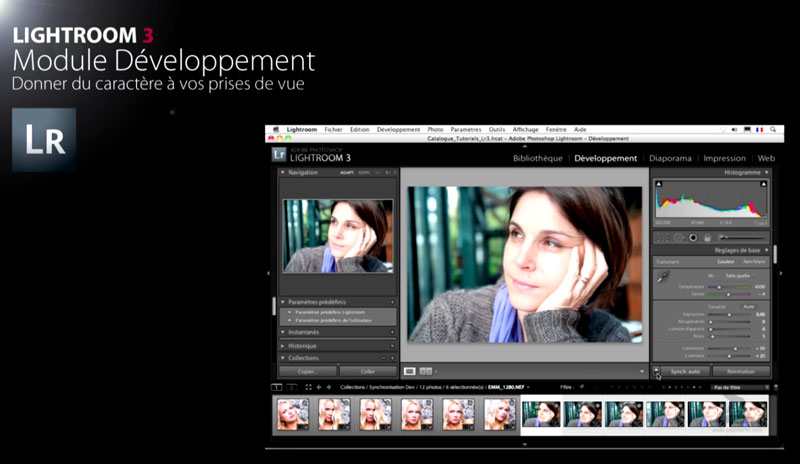This screenshot has height=464, width=800.
Task: Collapse the Paramètres prédéfinis panel
Action: click(283, 302)
